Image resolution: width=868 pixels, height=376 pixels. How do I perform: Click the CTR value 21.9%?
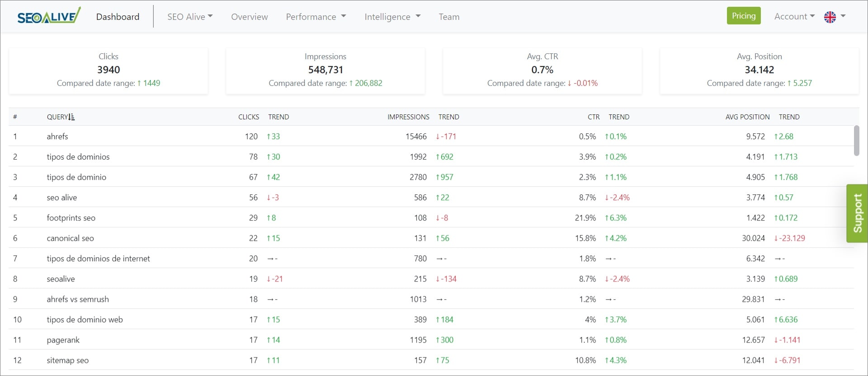point(585,218)
